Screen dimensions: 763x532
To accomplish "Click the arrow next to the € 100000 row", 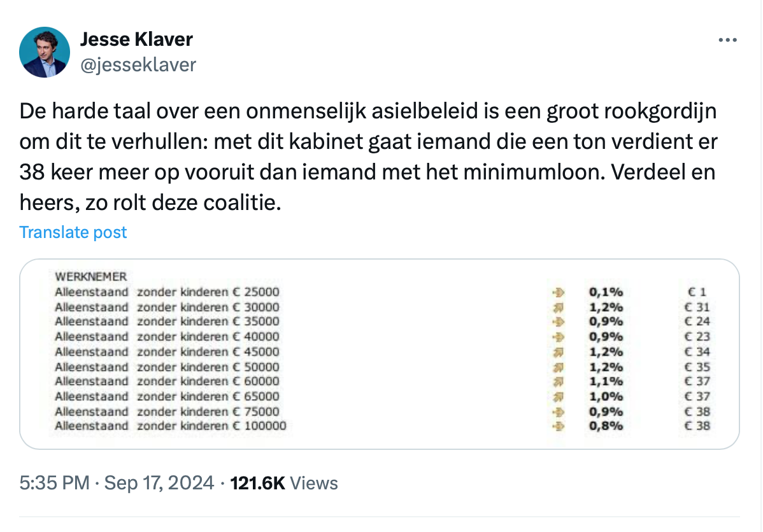I will (x=559, y=426).
